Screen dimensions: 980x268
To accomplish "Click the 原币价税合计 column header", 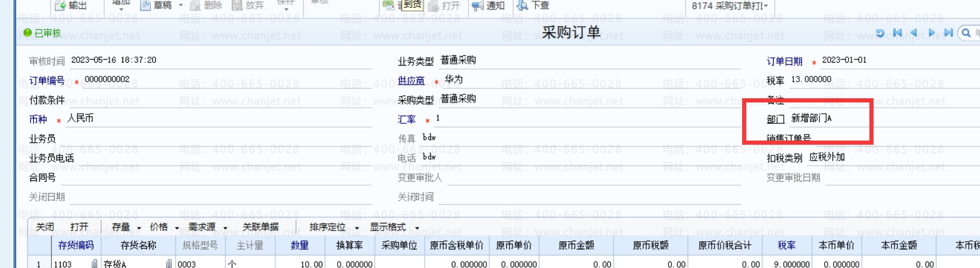I will pyautogui.click(x=725, y=245).
